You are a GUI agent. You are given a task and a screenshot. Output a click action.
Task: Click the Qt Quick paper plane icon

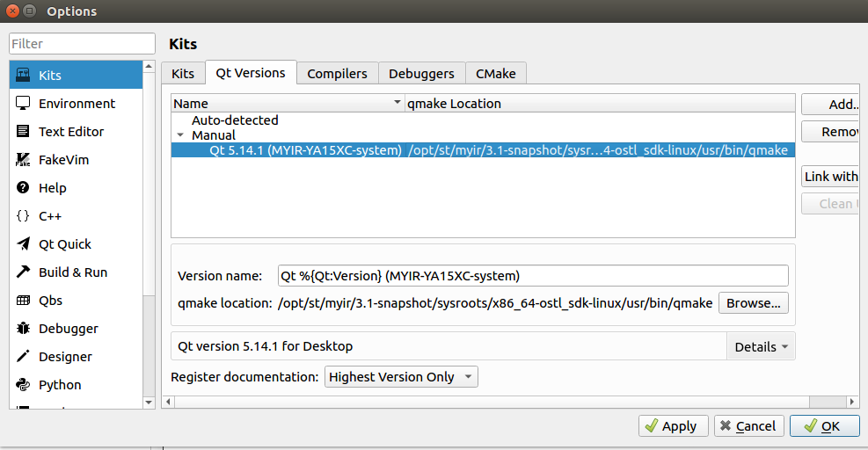[x=24, y=244]
